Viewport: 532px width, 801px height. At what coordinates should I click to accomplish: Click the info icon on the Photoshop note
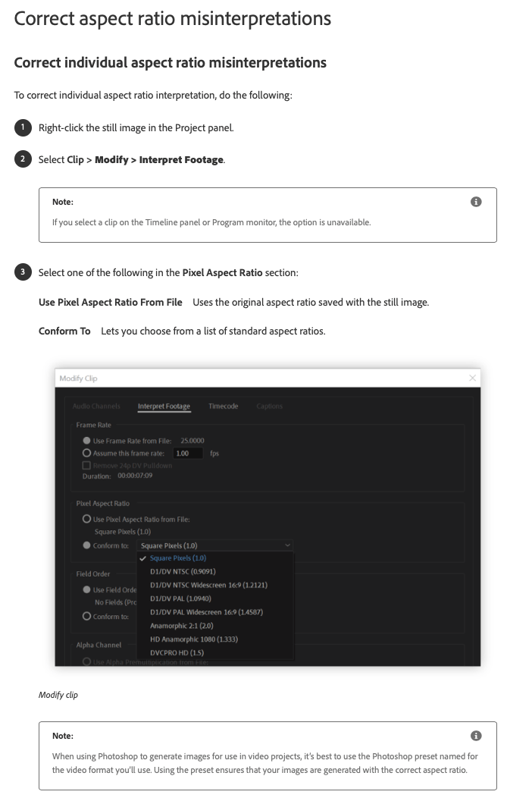click(x=476, y=735)
